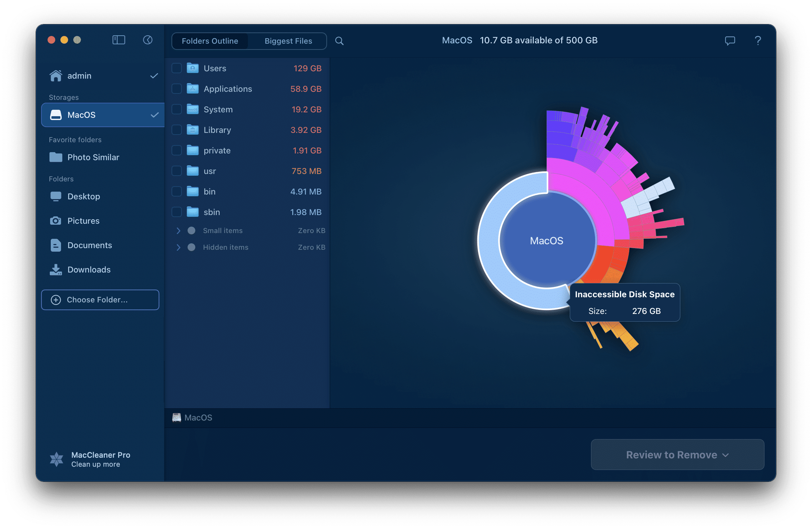Click the MacOS path bar label
Viewport: 812px width, 529px height.
point(198,418)
